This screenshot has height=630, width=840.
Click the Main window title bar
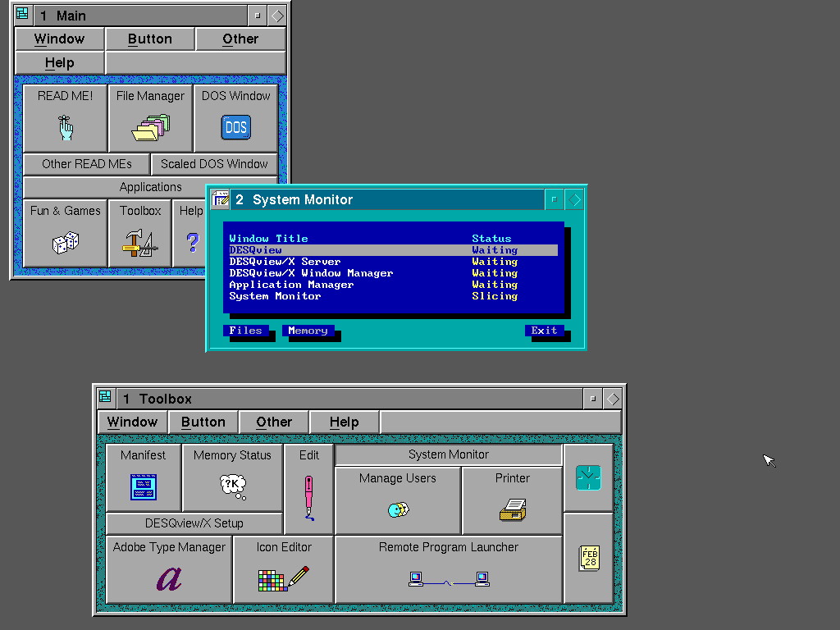point(140,16)
